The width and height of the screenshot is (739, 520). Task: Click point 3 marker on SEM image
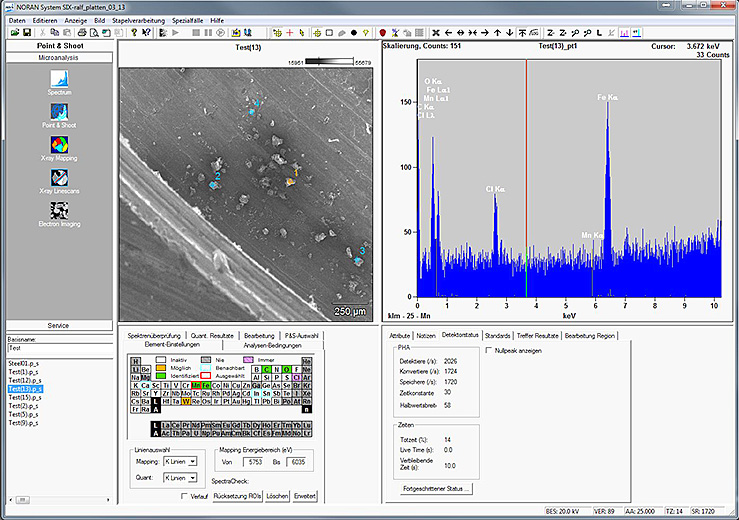point(358,261)
